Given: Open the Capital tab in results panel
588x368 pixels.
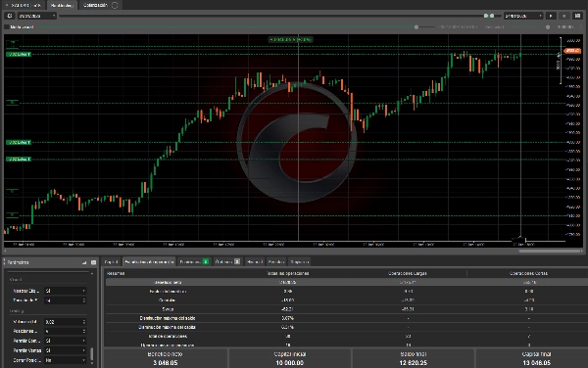Looking at the screenshot, I should pyautogui.click(x=112, y=261).
